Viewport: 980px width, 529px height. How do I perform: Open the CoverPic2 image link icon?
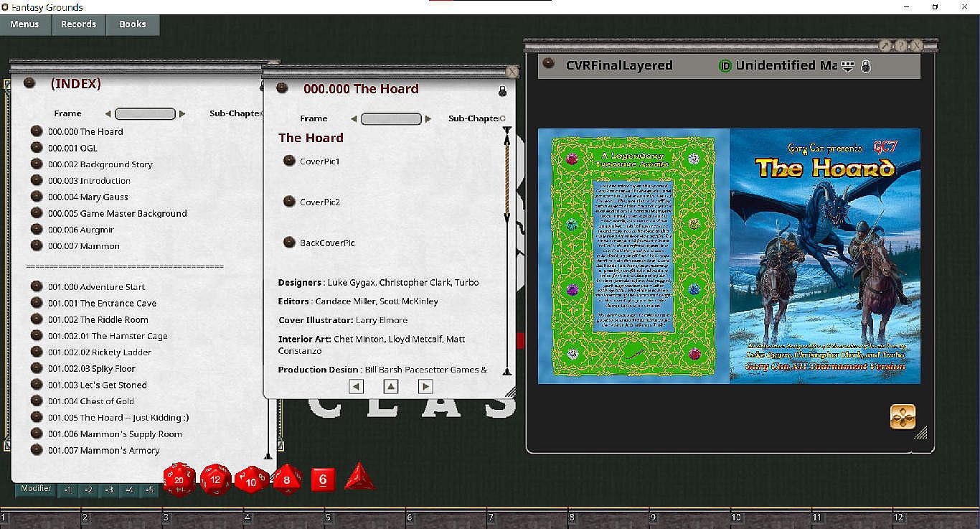click(x=289, y=202)
